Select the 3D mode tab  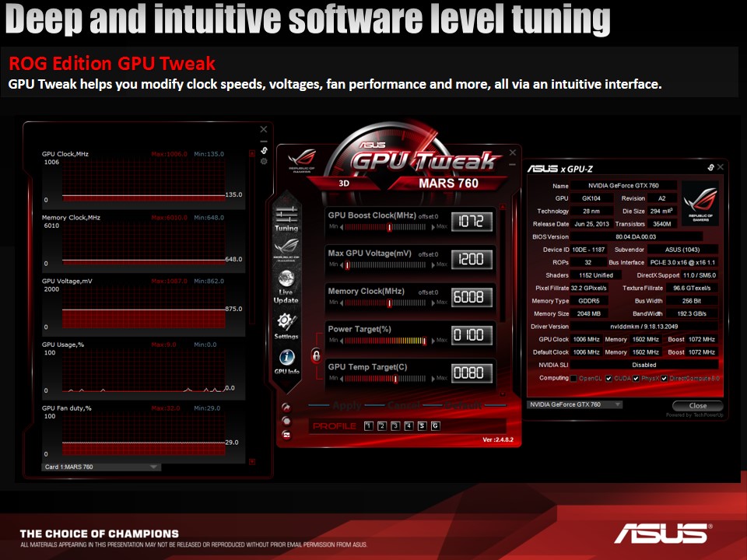pos(344,184)
